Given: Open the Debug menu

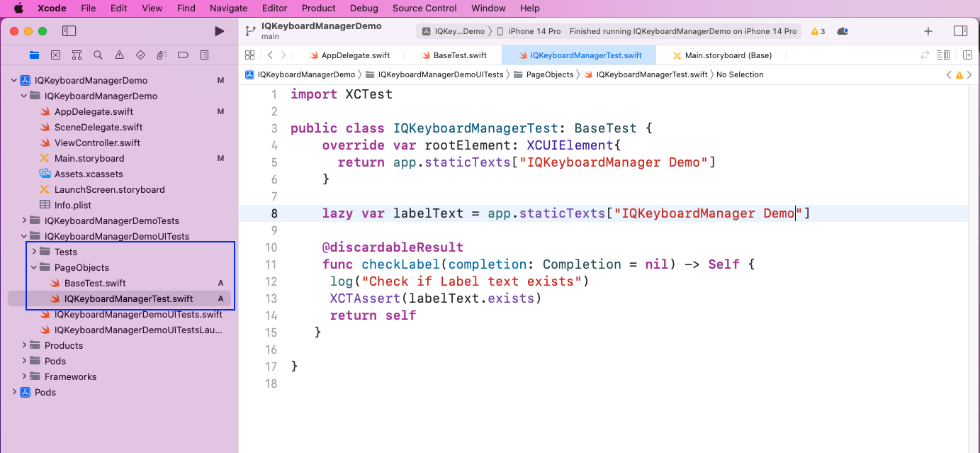Looking at the screenshot, I should pos(364,8).
